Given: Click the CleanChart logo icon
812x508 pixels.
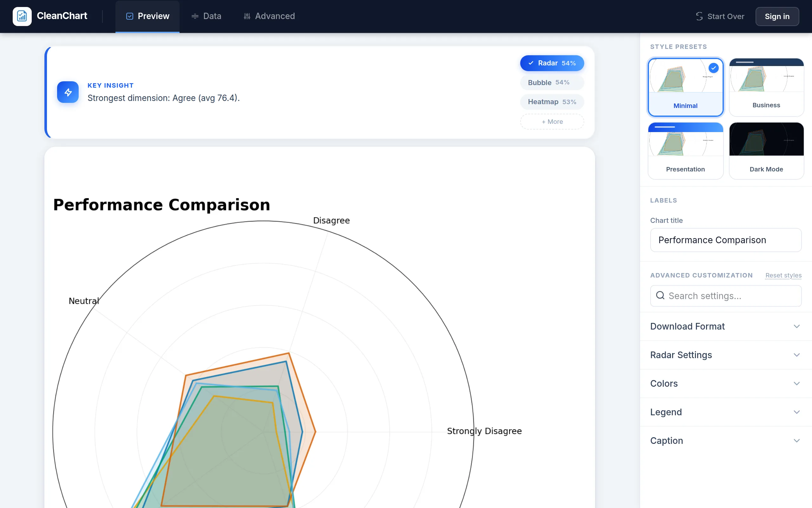Looking at the screenshot, I should tap(22, 16).
